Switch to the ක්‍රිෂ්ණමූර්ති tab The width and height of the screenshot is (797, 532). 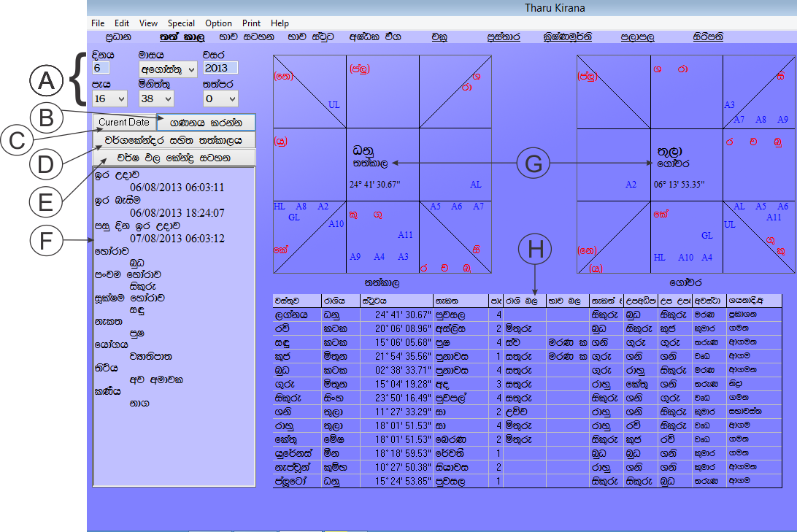(x=567, y=37)
